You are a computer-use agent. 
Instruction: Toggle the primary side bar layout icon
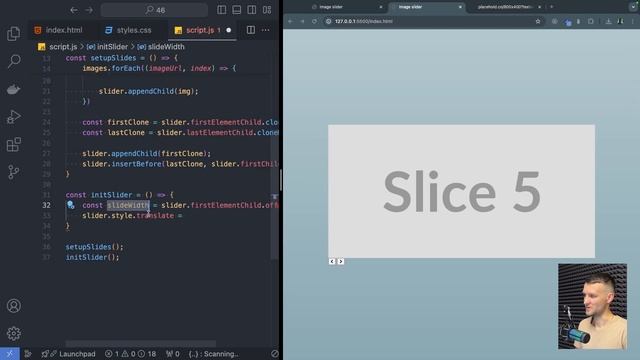click(x=222, y=10)
